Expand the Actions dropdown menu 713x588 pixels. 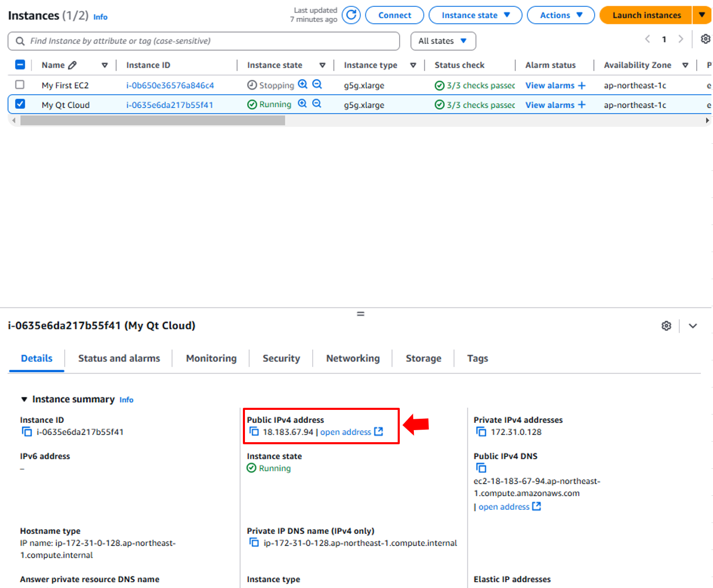click(x=560, y=15)
